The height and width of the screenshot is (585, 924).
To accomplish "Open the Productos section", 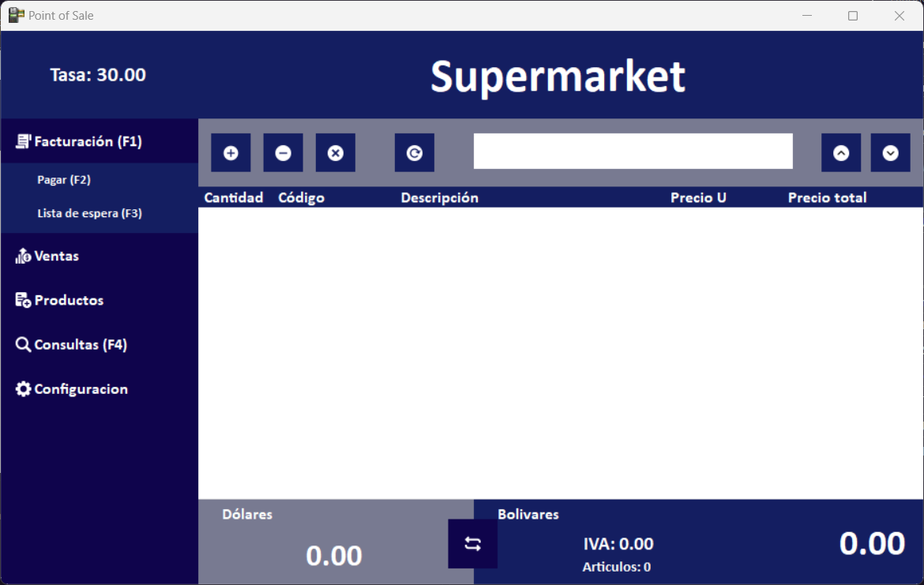I will click(x=69, y=301).
